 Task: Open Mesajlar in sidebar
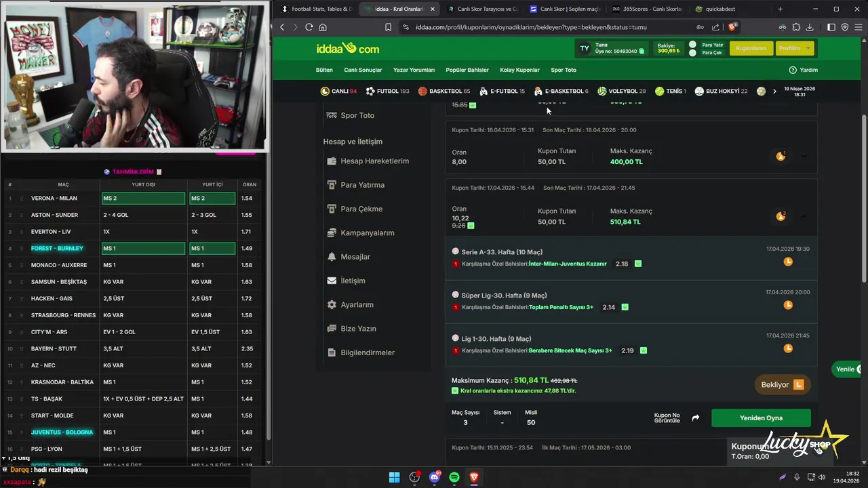tap(355, 257)
